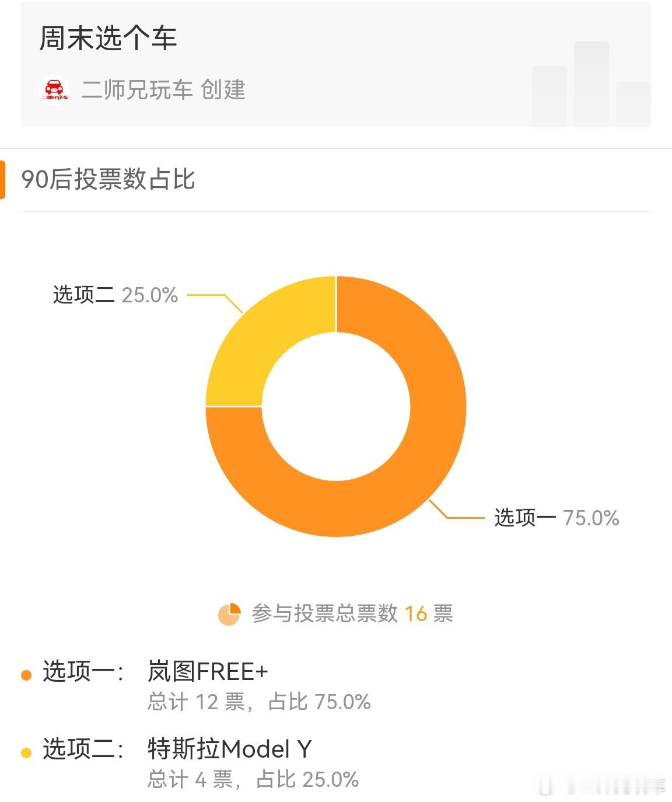Tap the 岚图FREE+ option entry
Viewport: 672px width, 802px height.
(208, 672)
